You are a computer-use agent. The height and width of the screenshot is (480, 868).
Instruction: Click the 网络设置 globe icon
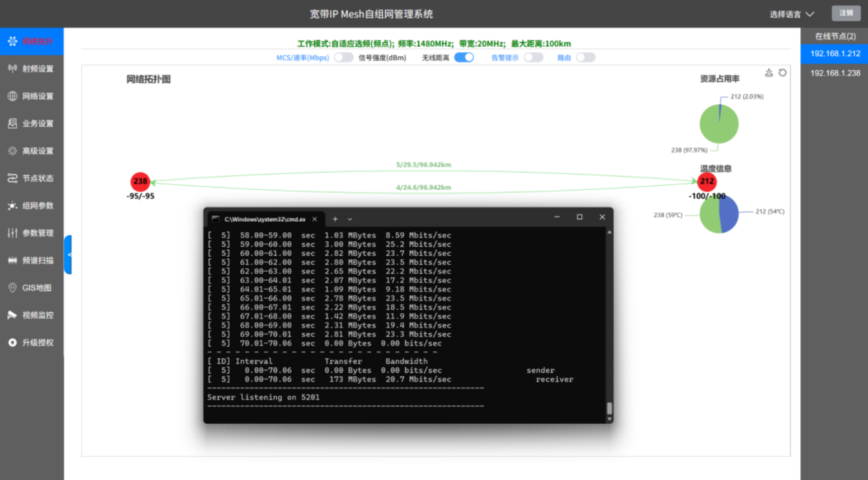click(12, 96)
